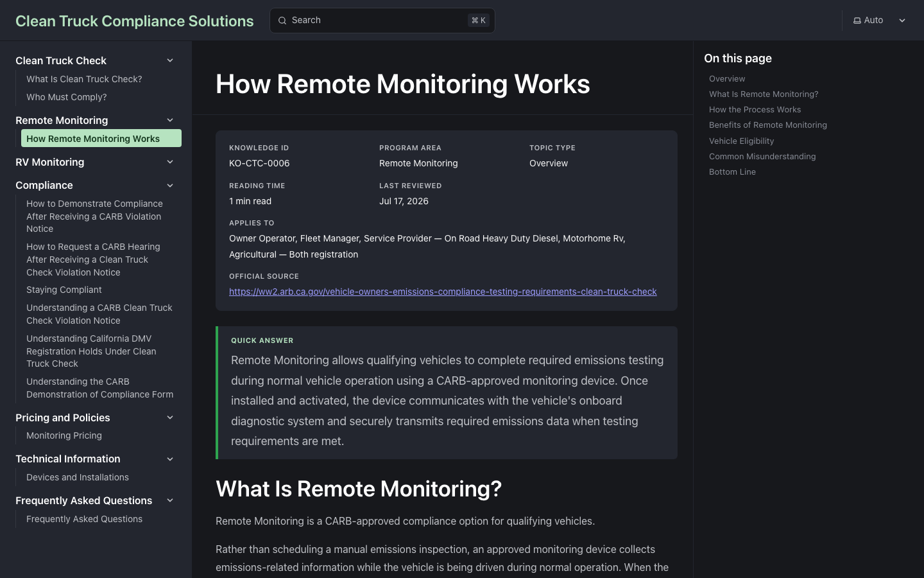Viewport: 924px width, 578px height.
Task: Select How Remote Monitoring Works in sidebar
Action: (x=101, y=139)
